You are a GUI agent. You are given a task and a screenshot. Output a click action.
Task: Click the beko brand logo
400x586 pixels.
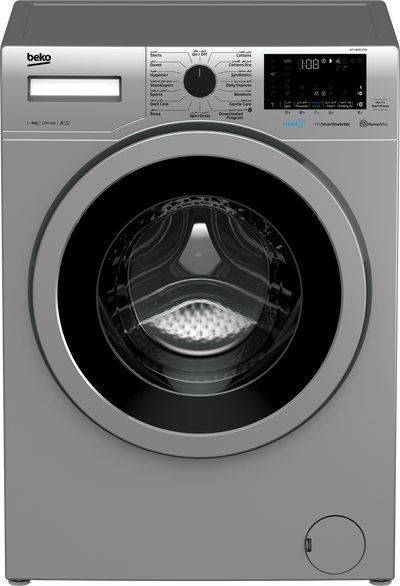pyautogui.click(x=39, y=59)
